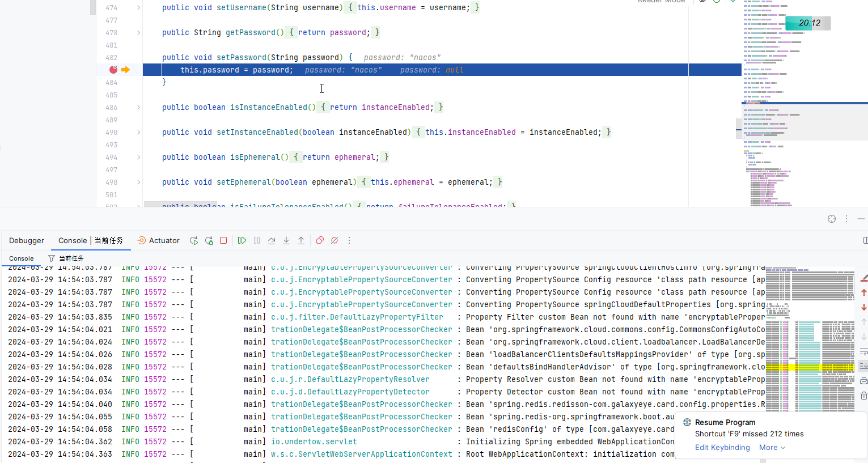Click the Resume Program tip icon

pos(687,422)
